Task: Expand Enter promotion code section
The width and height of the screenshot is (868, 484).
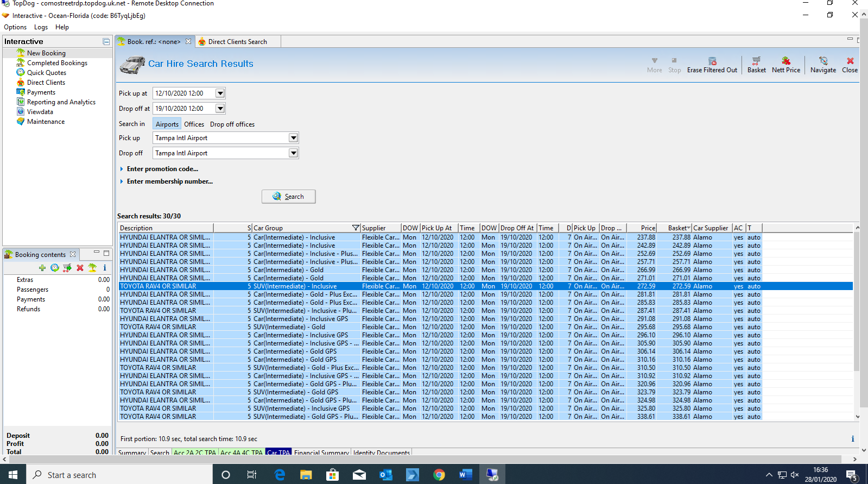Action: [x=162, y=169]
